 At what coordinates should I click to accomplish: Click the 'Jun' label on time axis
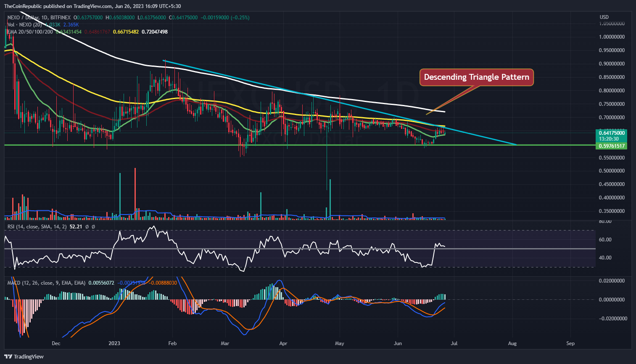pos(398,343)
